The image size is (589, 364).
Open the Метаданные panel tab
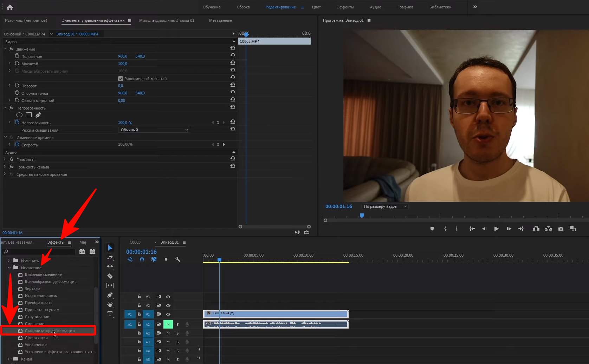coord(220,20)
